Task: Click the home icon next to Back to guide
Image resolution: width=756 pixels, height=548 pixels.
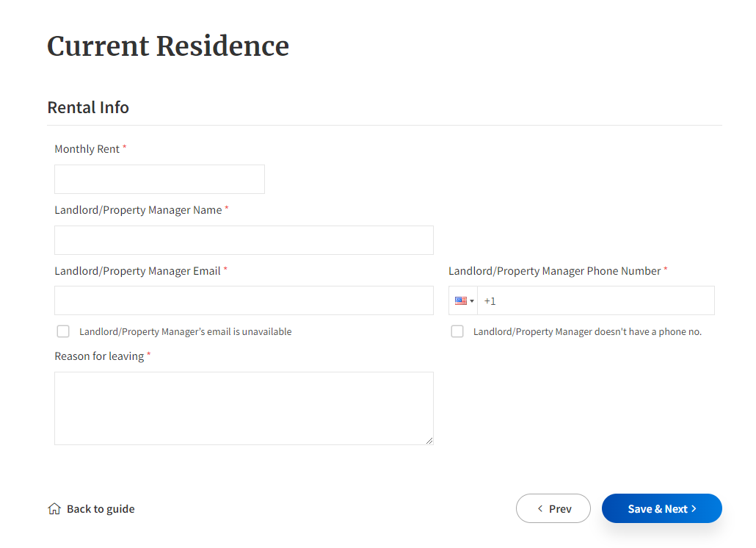Action: pyautogui.click(x=54, y=508)
